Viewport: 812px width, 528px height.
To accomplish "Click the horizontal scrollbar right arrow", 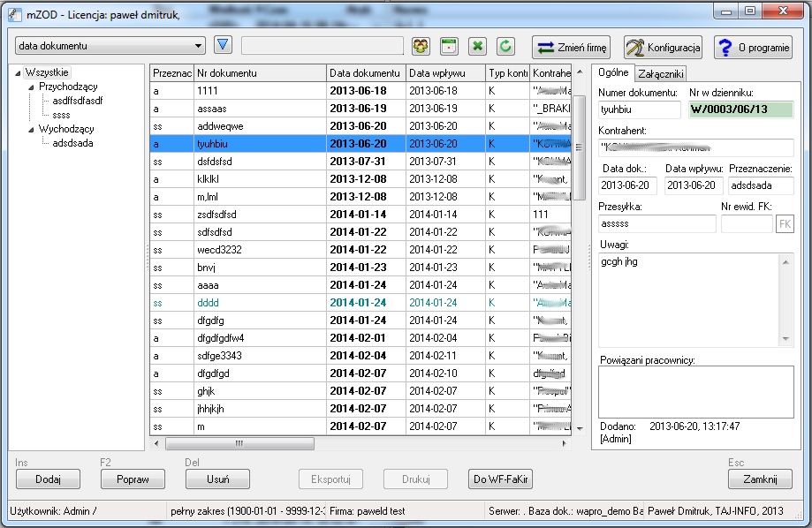I will pos(564,443).
